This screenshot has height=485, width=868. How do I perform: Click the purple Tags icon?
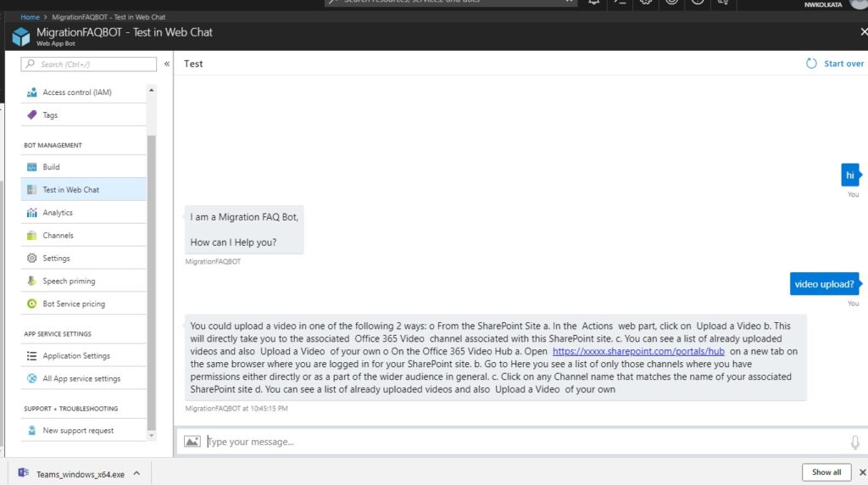click(31, 115)
